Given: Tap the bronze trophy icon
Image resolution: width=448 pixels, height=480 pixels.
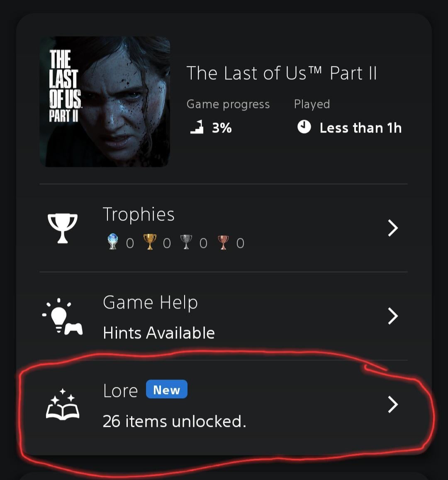Looking at the screenshot, I should click(x=223, y=242).
